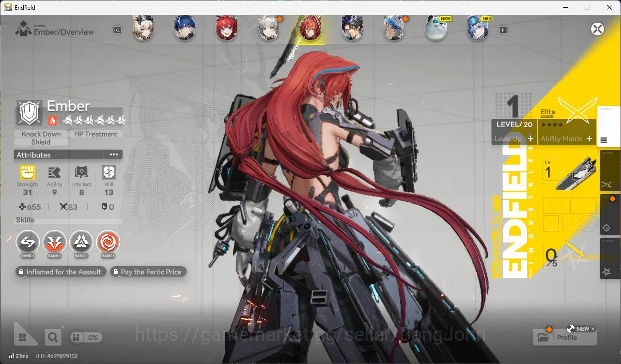Click the NEW arrow badge above Profile
Screen dimensions: 621x364
click(x=581, y=329)
